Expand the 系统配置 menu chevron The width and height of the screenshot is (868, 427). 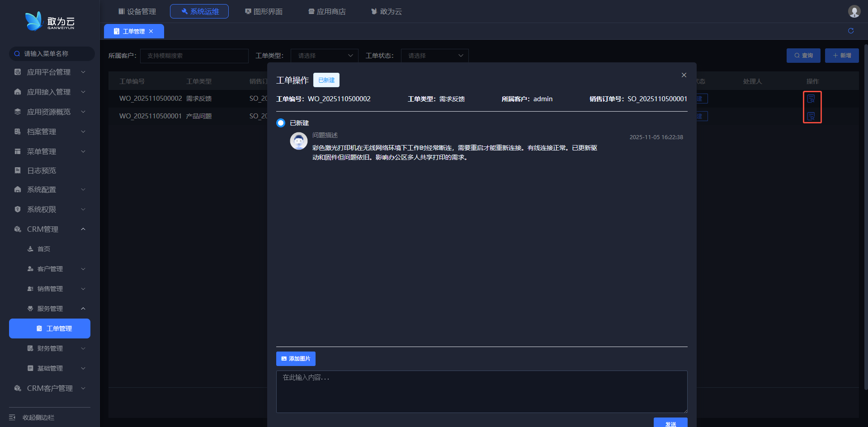[x=83, y=189]
